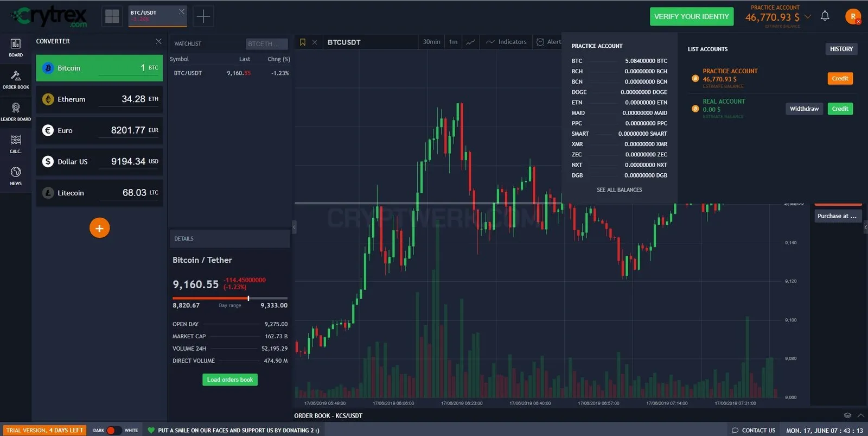Open the 30min timeframe dropdown

(x=432, y=42)
